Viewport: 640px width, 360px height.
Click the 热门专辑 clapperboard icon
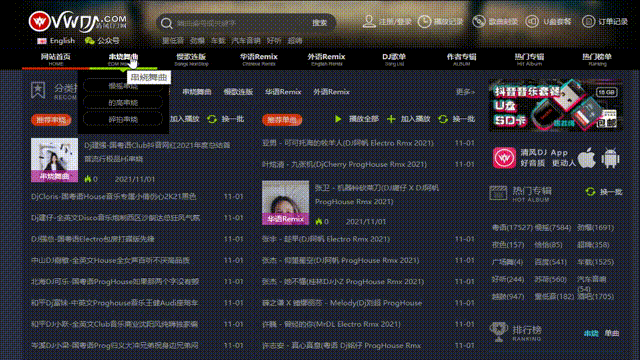498,193
